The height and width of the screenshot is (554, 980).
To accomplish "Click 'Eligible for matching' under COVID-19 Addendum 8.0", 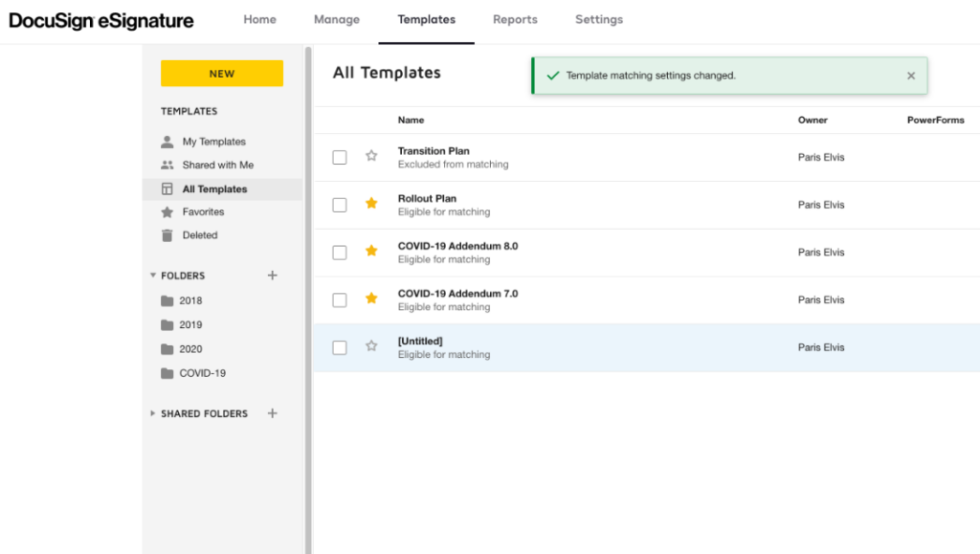I will (444, 259).
